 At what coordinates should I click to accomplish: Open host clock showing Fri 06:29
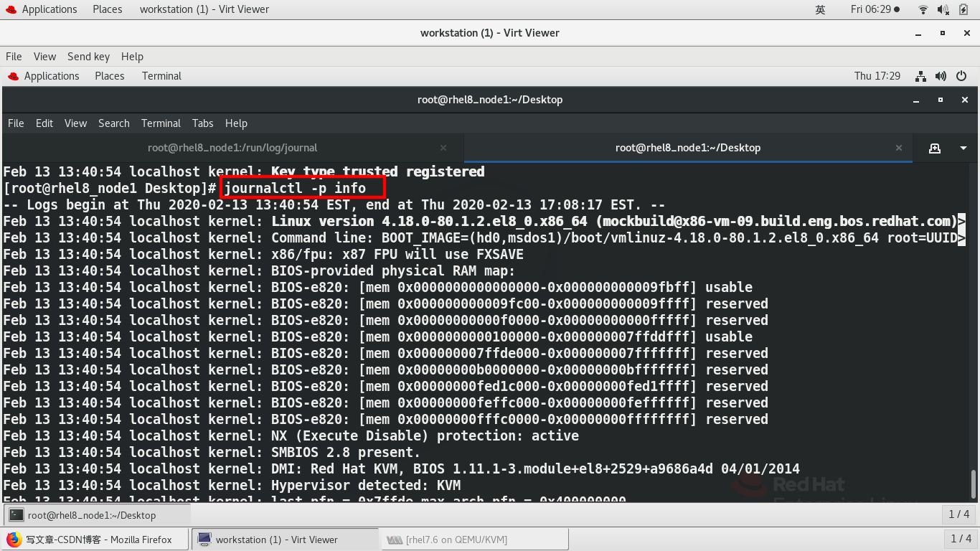(875, 9)
